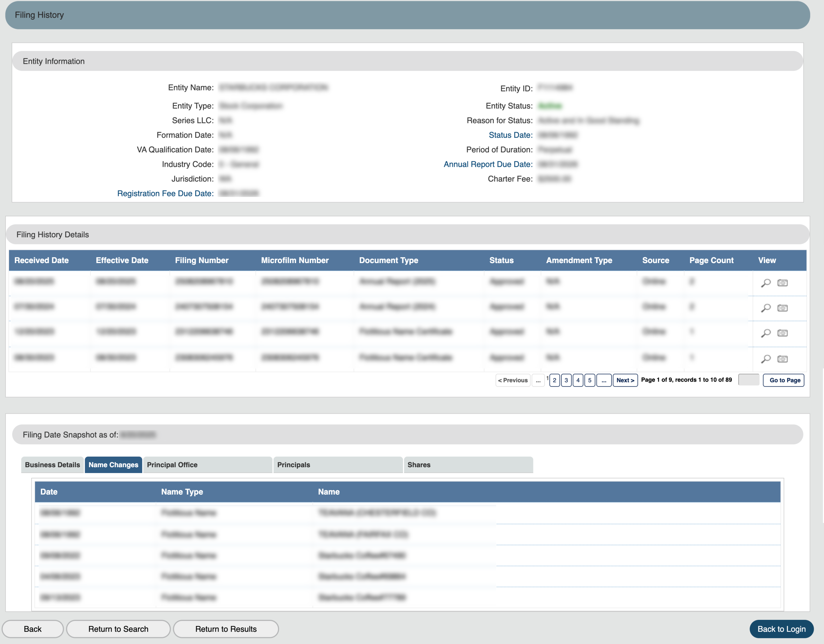The height and width of the screenshot is (644, 824).
Task: Click 'Page 1 of 9, records 1 to 10 of 89' text
Action: (x=686, y=380)
